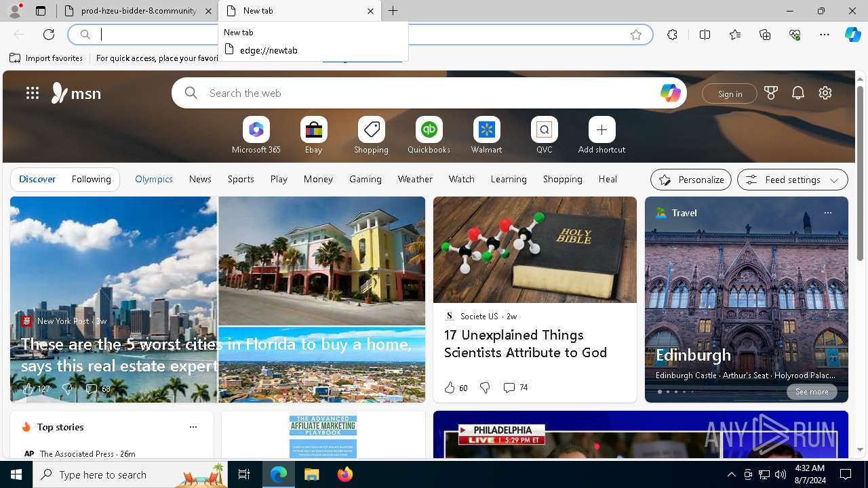The image size is (868, 488).
Task: Toggle Split screen icon
Action: pos(705,35)
